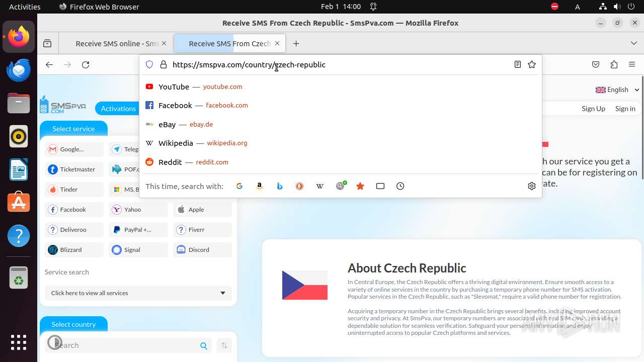The height and width of the screenshot is (362, 644).
Task: Select Facebook suggestion facebook.com
Action: tap(341, 106)
